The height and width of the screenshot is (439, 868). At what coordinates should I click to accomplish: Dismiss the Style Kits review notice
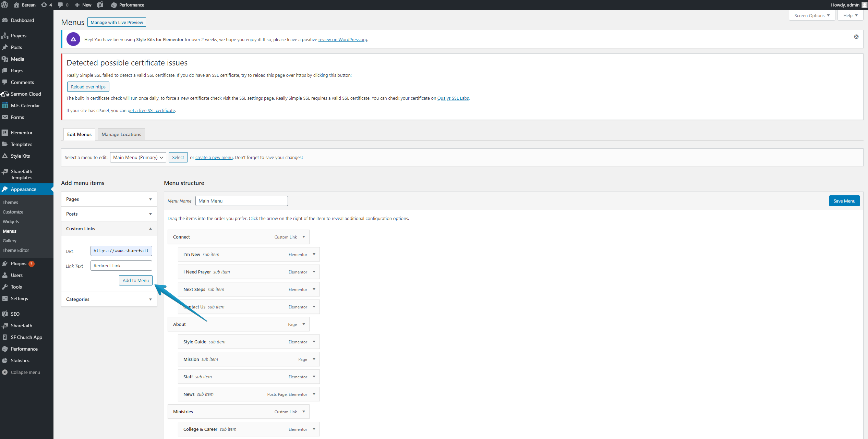point(856,37)
